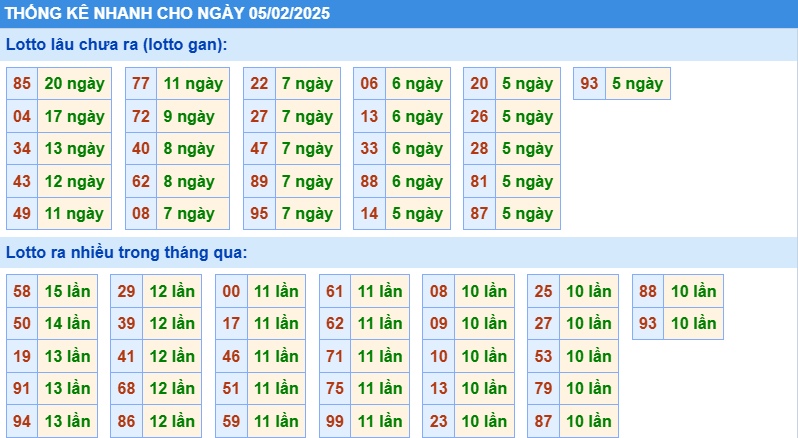The image size is (798, 438).
Task: Click the '9 ngày' cell next to 72
Action: [x=189, y=117]
